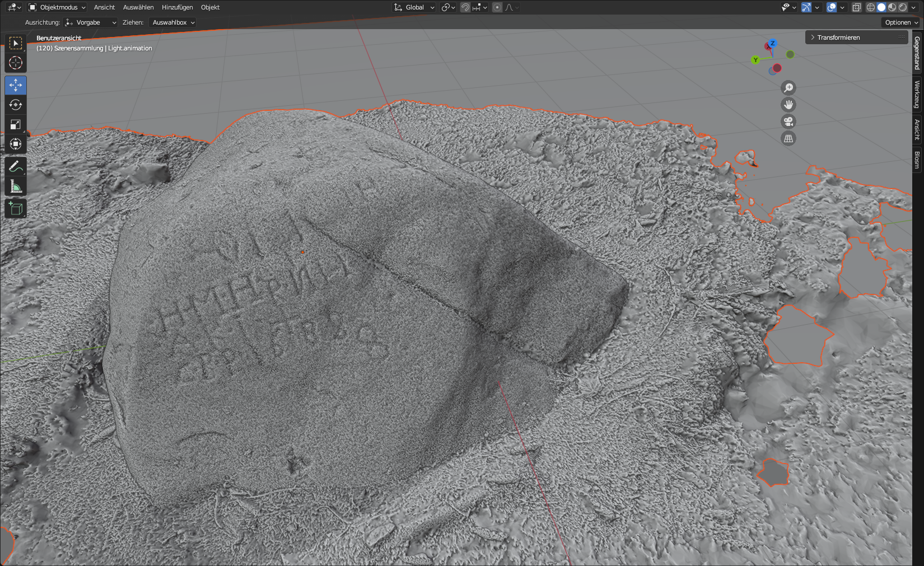The image size is (924, 566).
Task: Pick the Annotate pencil tool
Action: [x=16, y=167]
